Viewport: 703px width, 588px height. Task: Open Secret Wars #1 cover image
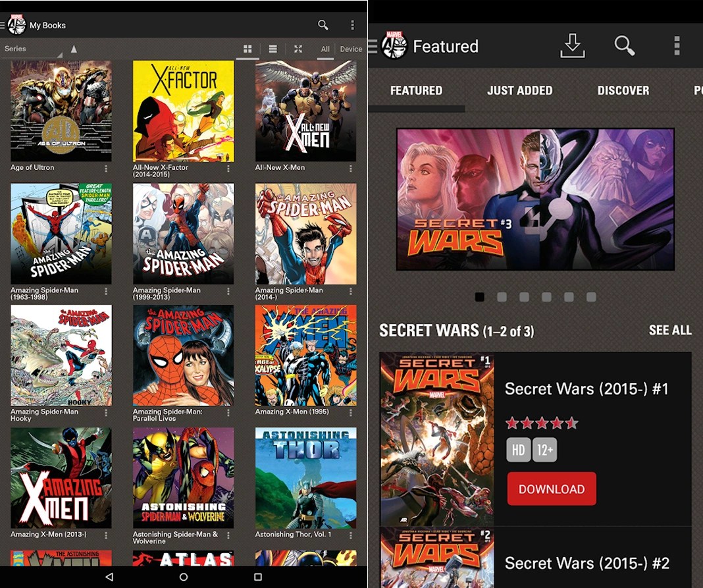[x=436, y=440]
